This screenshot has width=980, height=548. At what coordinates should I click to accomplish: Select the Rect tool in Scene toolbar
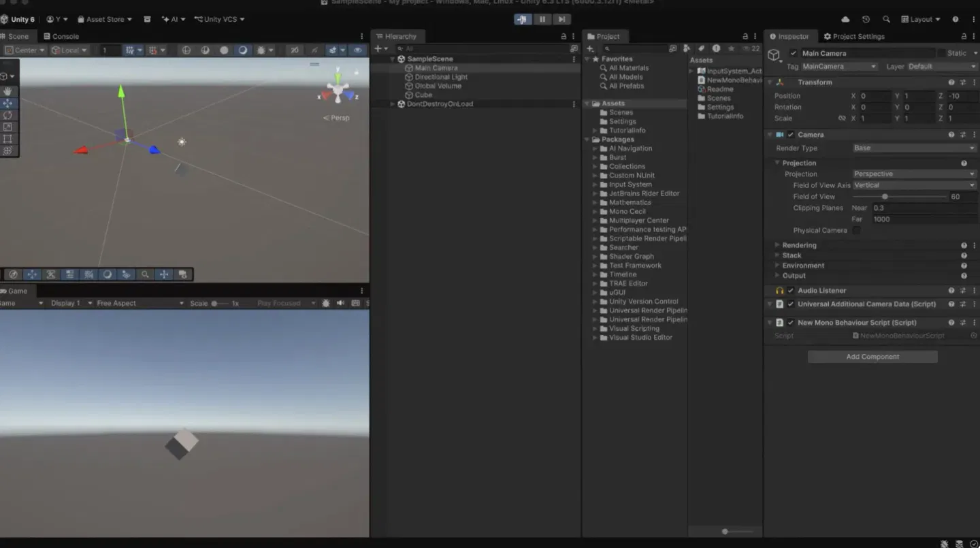coord(8,139)
